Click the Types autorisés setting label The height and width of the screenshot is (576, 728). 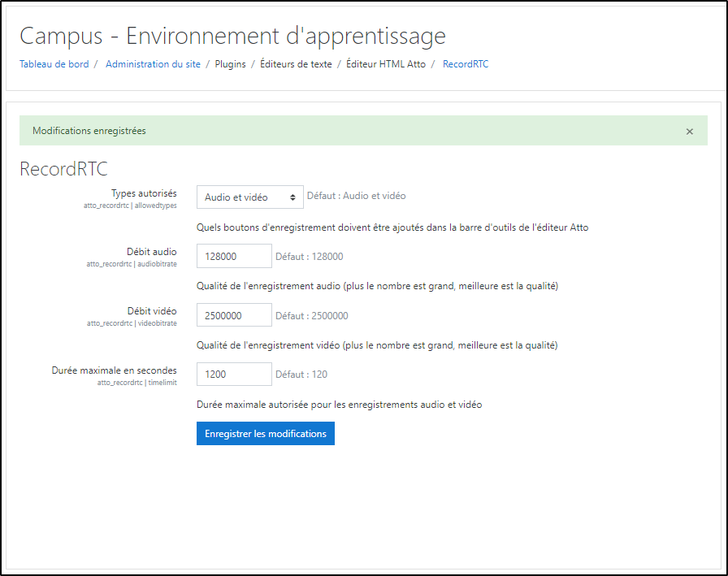pyautogui.click(x=144, y=193)
